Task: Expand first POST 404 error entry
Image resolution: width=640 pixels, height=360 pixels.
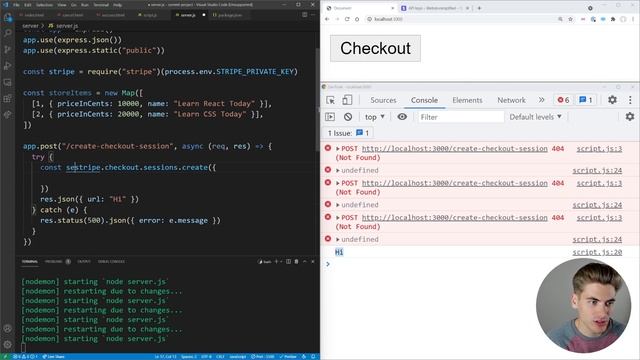Action: point(338,149)
